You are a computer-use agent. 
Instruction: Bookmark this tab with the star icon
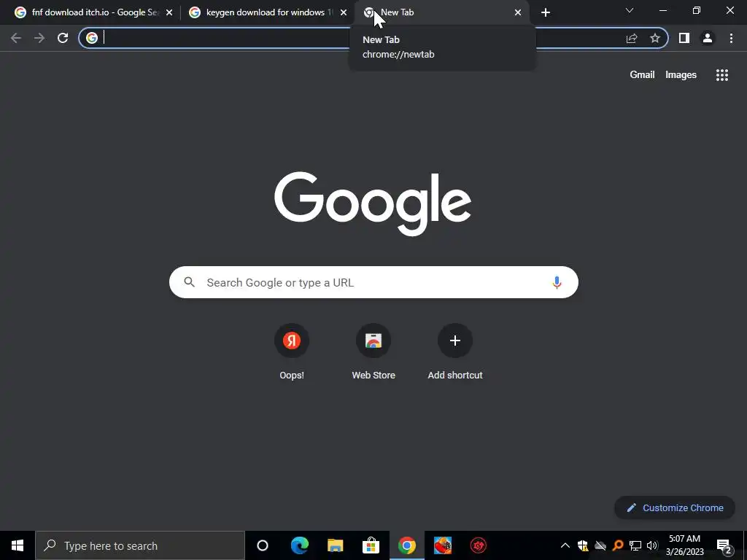coord(655,38)
